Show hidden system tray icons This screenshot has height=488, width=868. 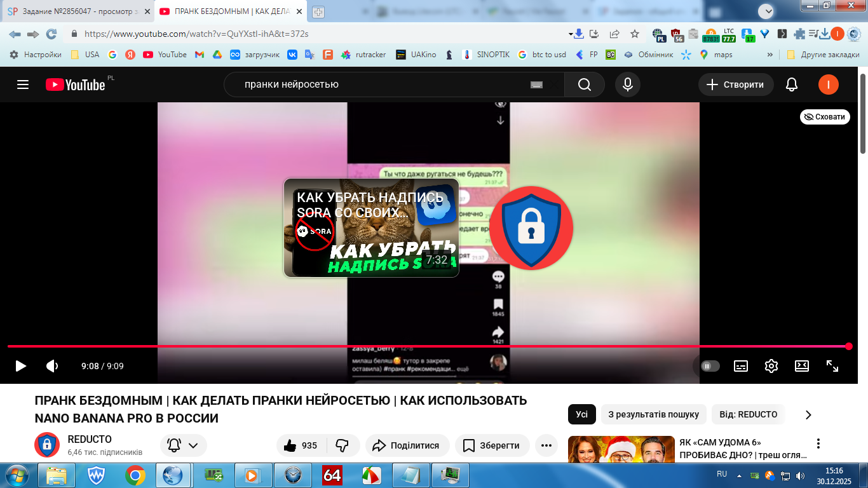[x=739, y=475]
